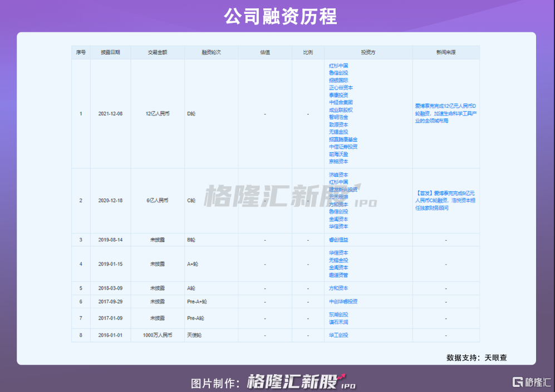Image resolution: width=555 pixels, height=392 pixels.
Task: Click the 新闻来源 column header
Action: point(445,52)
